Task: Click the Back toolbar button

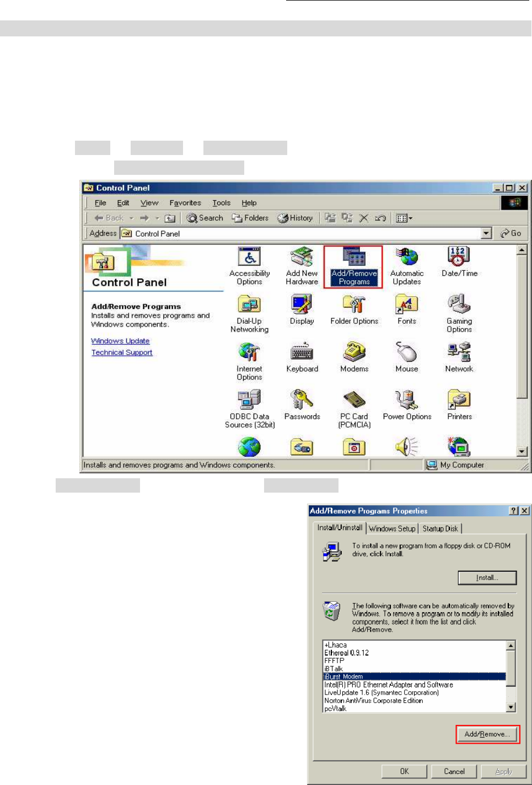Action: tap(109, 218)
